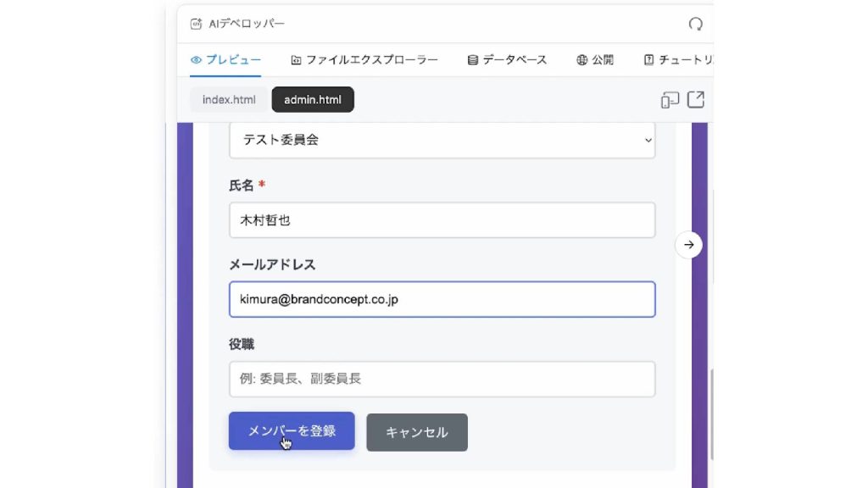Select the admin.html file tab
Viewport: 868px width, 488px height.
tap(313, 100)
